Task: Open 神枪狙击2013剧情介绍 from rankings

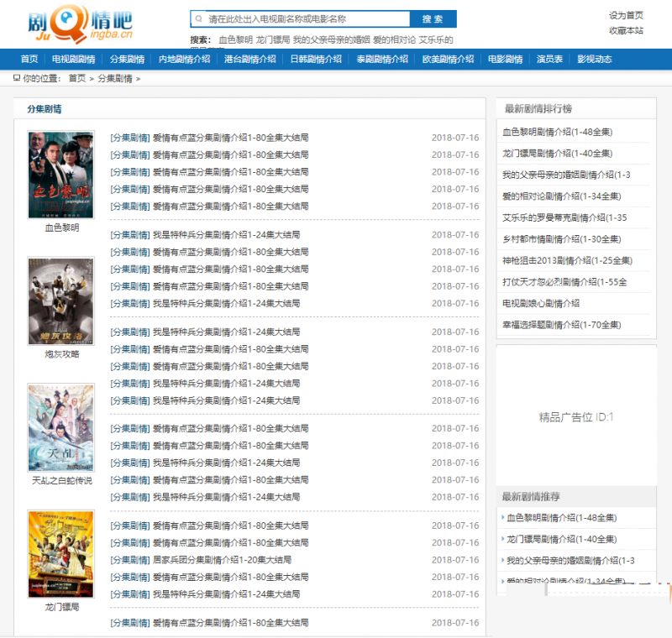Action: point(568,260)
